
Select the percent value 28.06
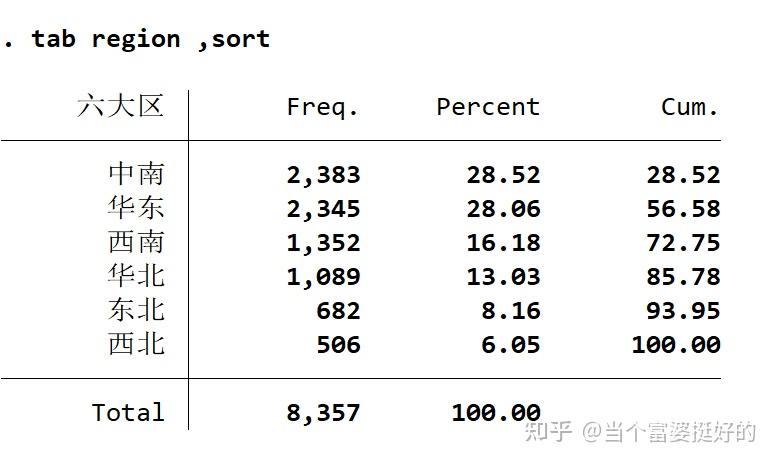[503, 209]
